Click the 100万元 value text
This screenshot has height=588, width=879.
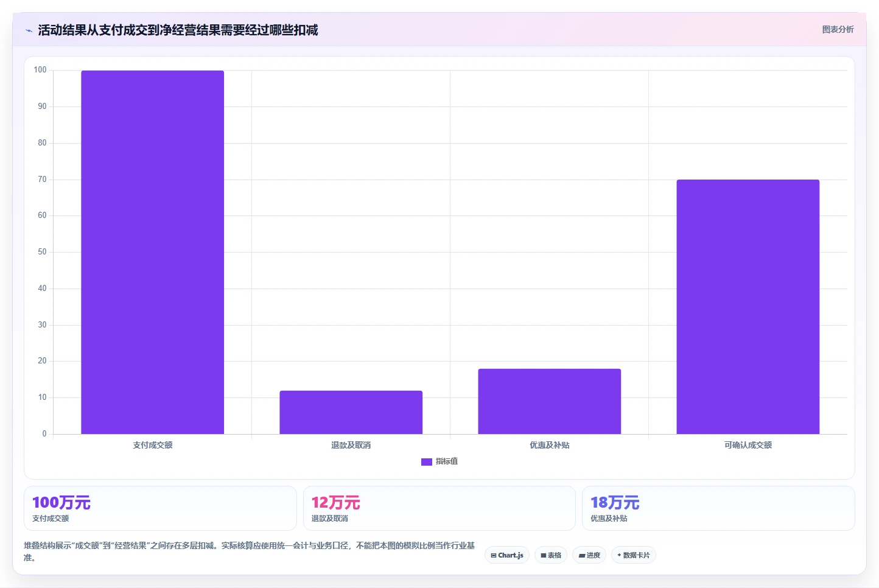click(61, 503)
